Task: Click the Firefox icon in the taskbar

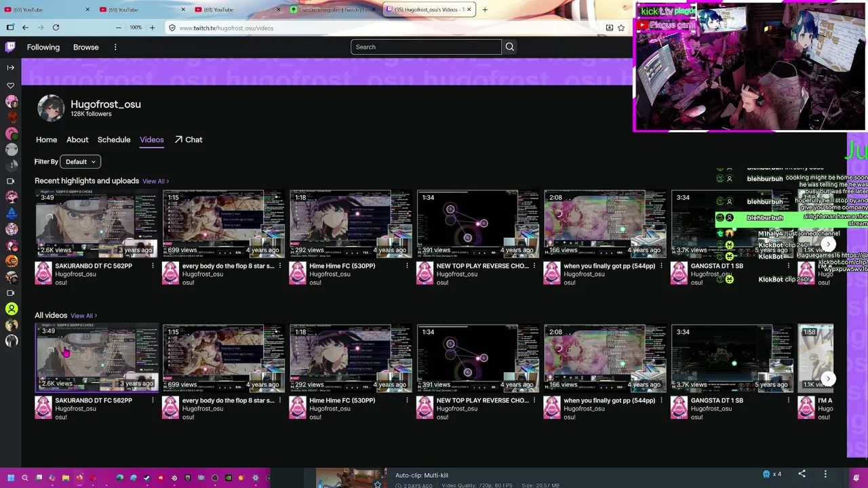Action: tap(79, 478)
